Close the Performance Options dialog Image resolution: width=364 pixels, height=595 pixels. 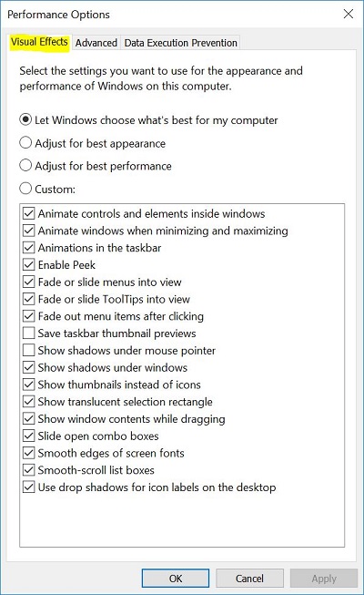click(x=348, y=14)
